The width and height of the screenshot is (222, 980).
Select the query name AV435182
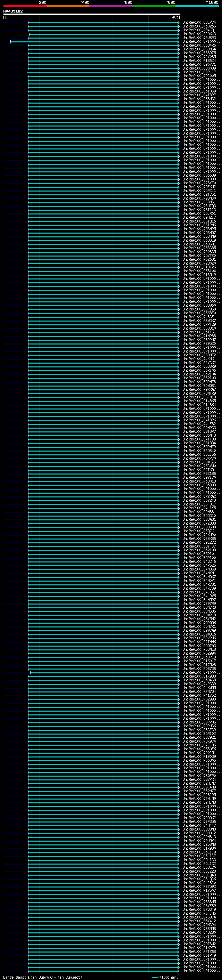(13, 11)
